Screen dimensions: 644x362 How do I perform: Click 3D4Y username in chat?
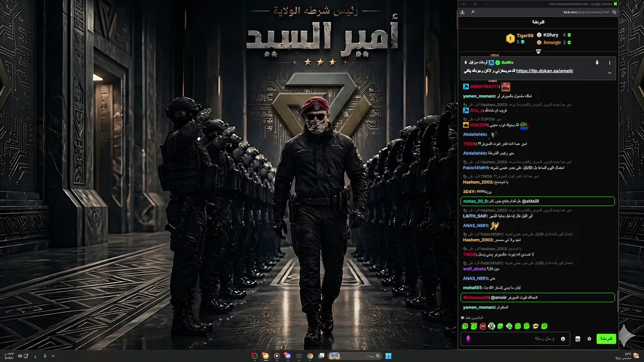coord(469,192)
